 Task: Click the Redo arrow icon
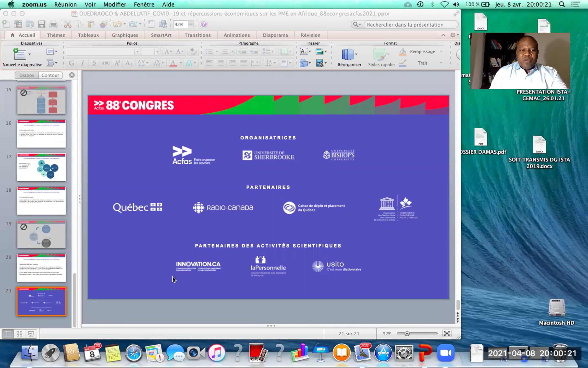[133, 24]
